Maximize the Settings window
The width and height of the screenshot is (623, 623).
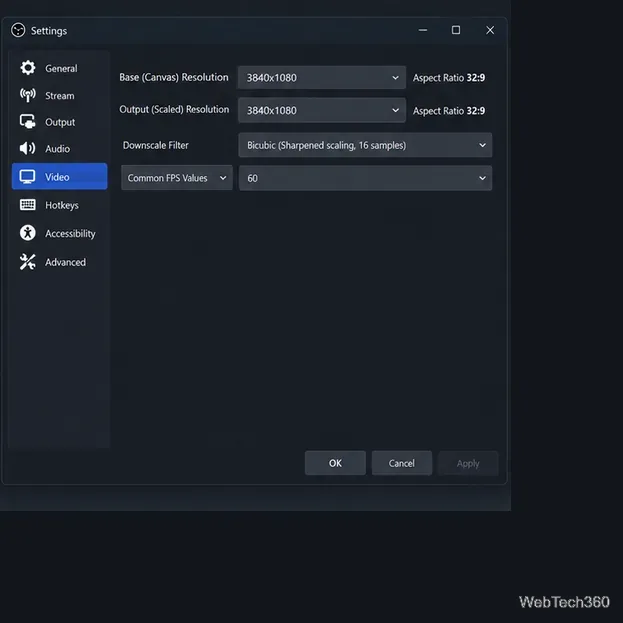456,30
